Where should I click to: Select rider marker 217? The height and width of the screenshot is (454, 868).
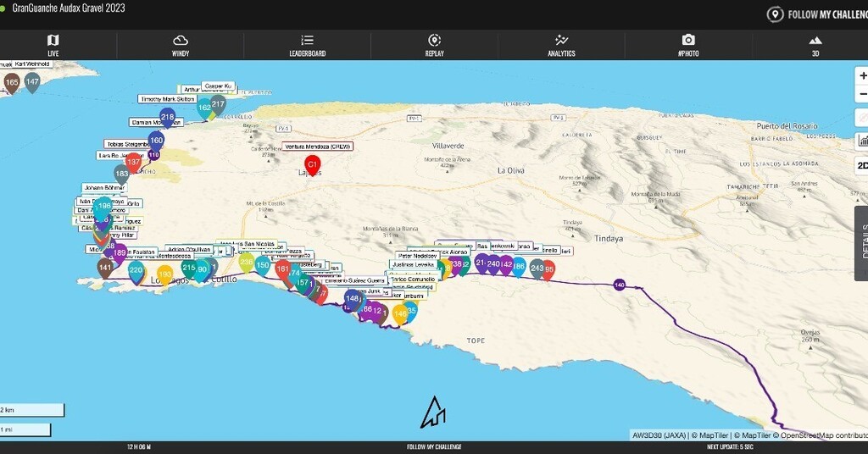[218, 104]
